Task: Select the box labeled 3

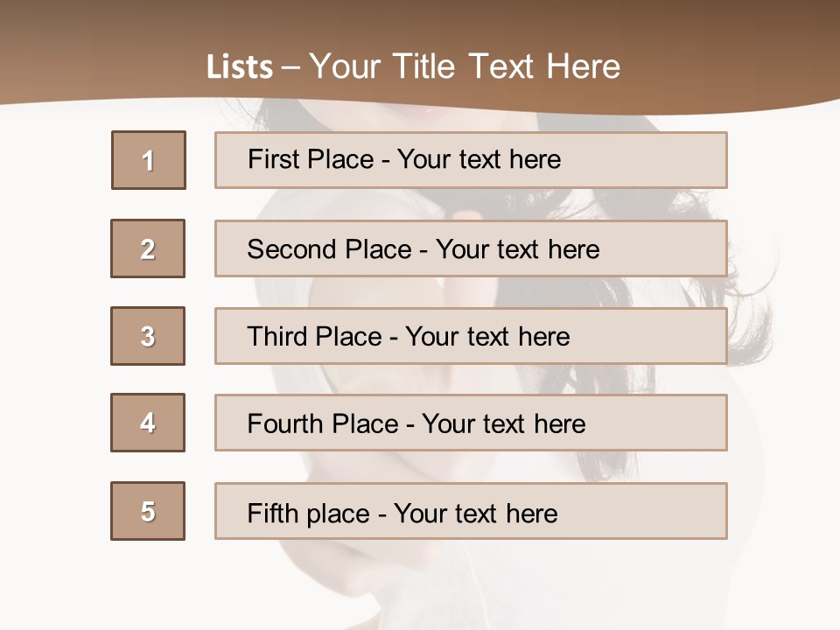Action: point(148,336)
